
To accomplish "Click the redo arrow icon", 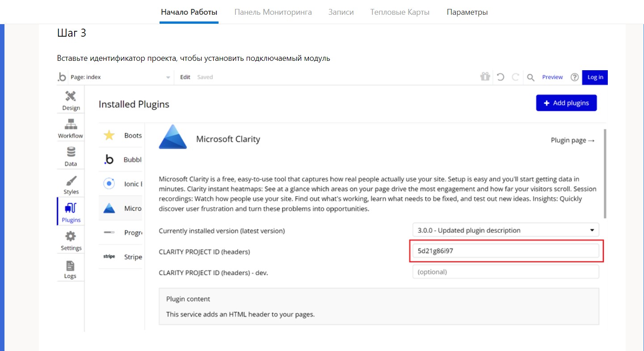I will pos(515,77).
